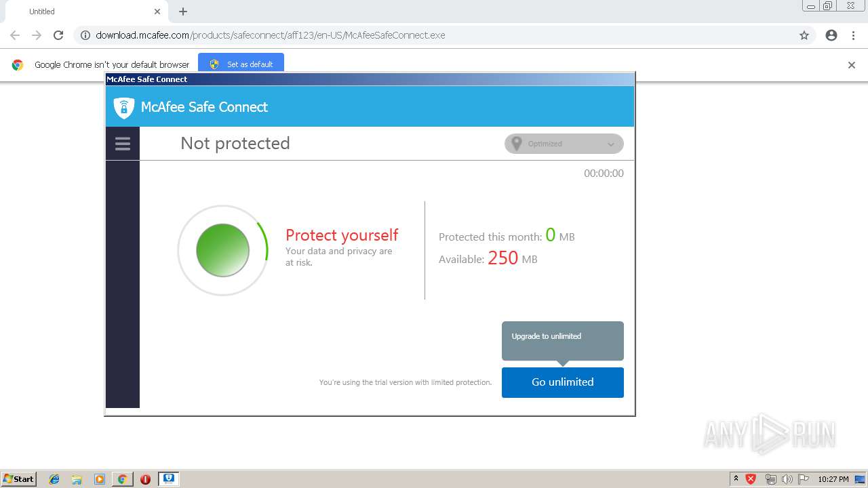Click the network tray icon
This screenshot has height=488, width=868.
pyautogui.click(x=770, y=479)
